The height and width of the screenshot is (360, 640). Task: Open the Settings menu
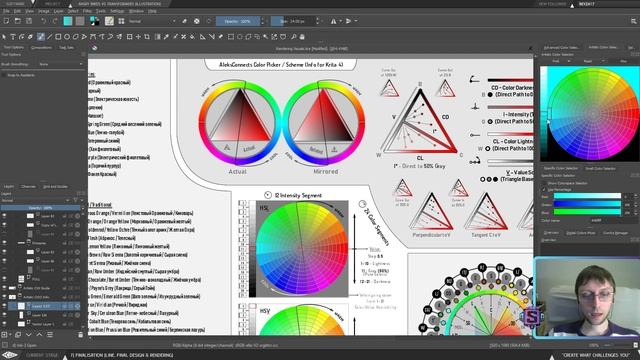(117, 11)
